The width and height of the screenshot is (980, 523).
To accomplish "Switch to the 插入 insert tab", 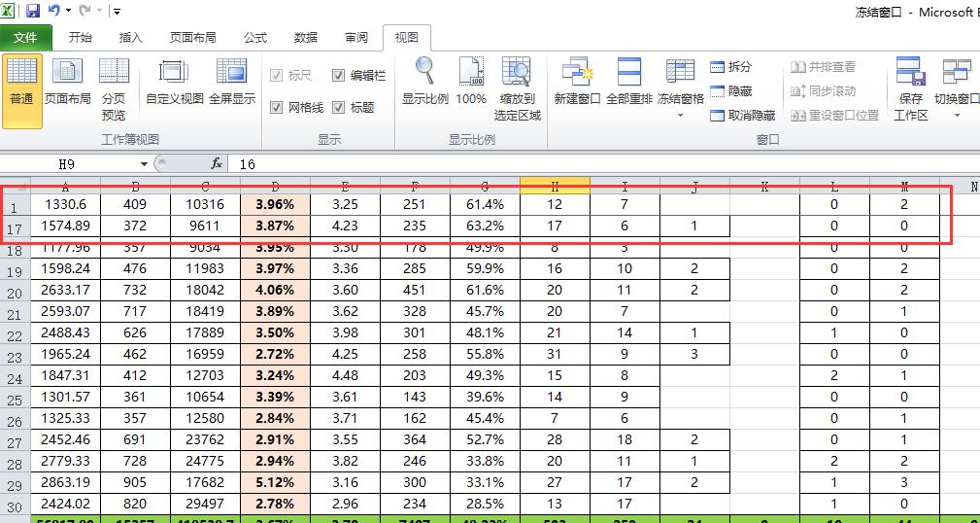I will click(130, 38).
